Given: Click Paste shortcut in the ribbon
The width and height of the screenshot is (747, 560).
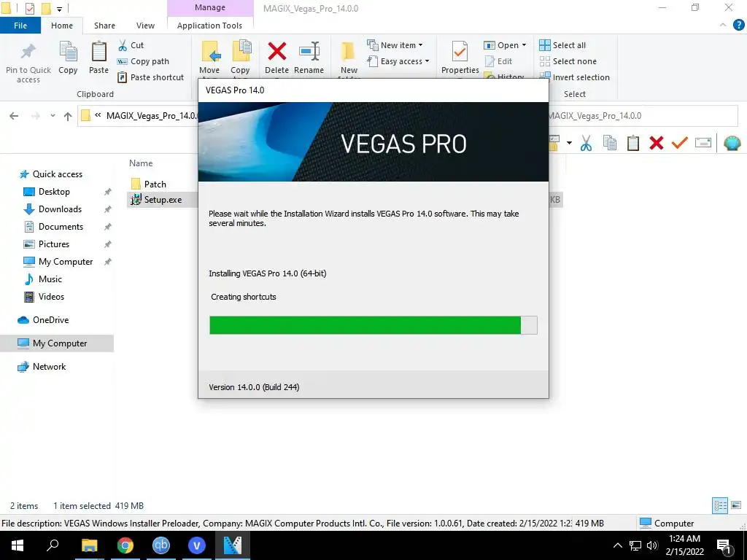Looking at the screenshot, I should click(x=150, y=77).
